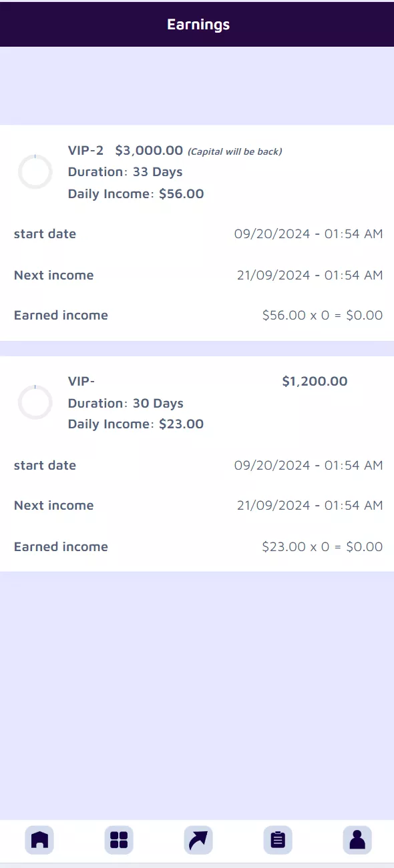Click the VIP-2 circular progress ring
This screenshot has height=868, width=394.
35,171
